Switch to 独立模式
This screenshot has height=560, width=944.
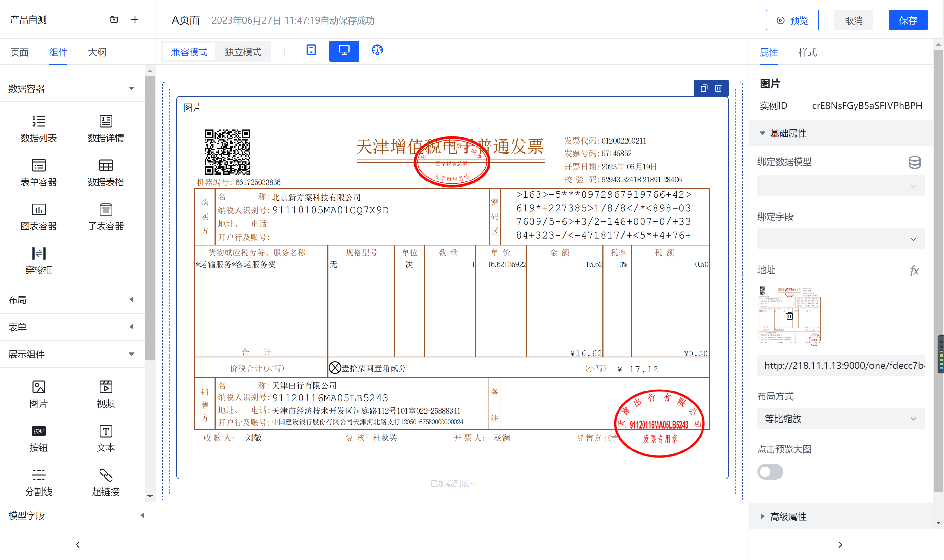tap(243, 52)
